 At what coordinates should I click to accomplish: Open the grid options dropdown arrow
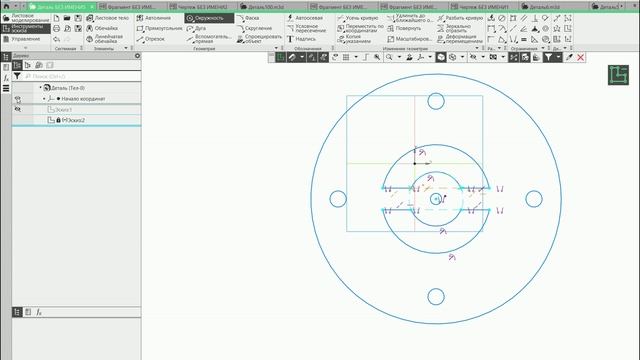[356, 58]
